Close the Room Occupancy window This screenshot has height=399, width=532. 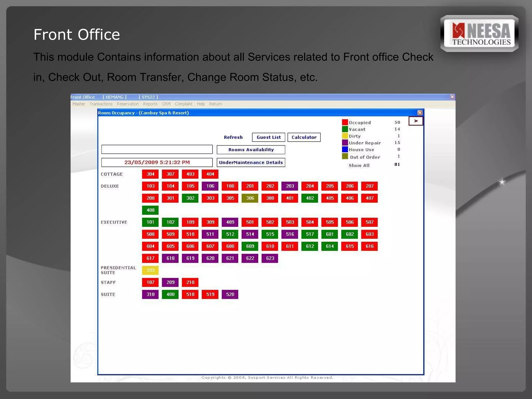[x=420, y=112]
